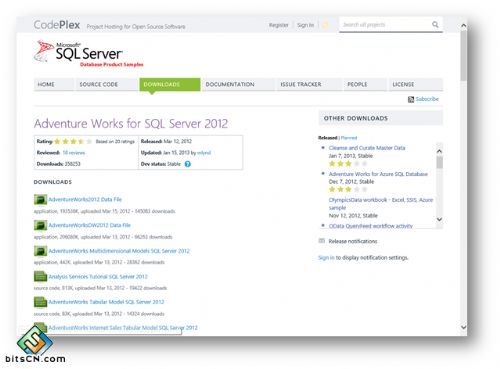The image size is (500, 369).
Task: Download AdventureWorks2012 Data File
Action: coord(85,199)
